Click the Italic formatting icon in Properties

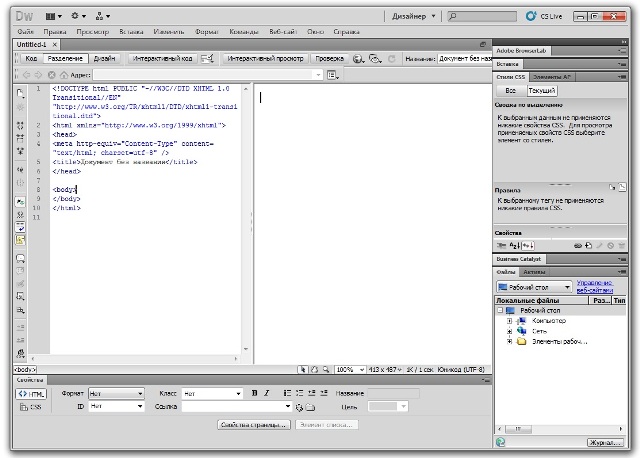pos(267,394)
